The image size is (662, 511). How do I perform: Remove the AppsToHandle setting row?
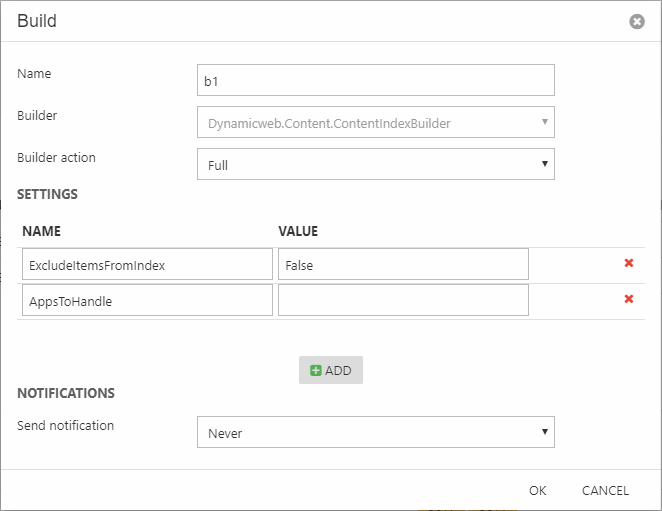pos(629,299)
